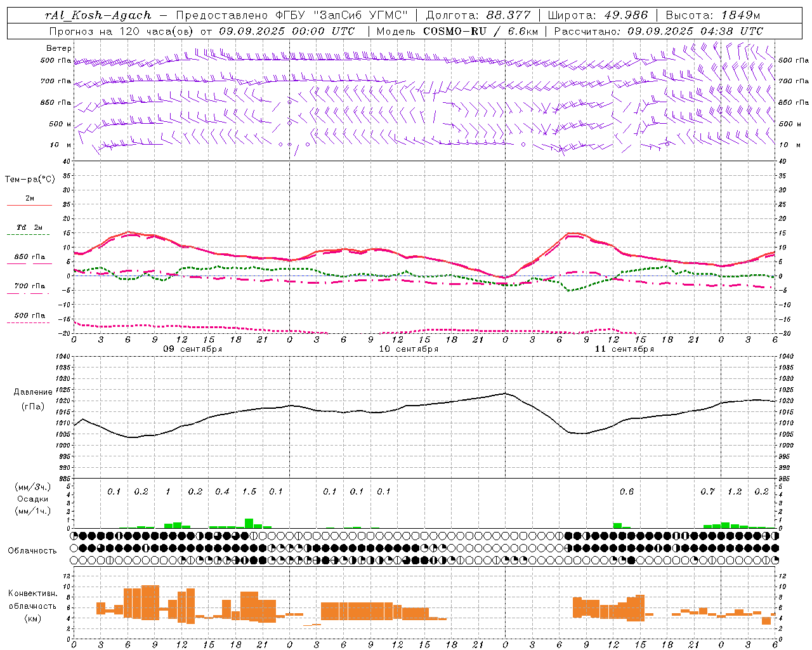Click the 700 гПа temperature legend line sample

(29, 293)
